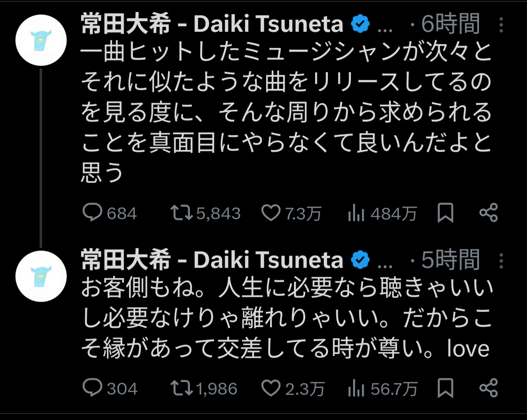
Task: Open Daiki Tsuneta's name on second tweet
Action: 212,260
